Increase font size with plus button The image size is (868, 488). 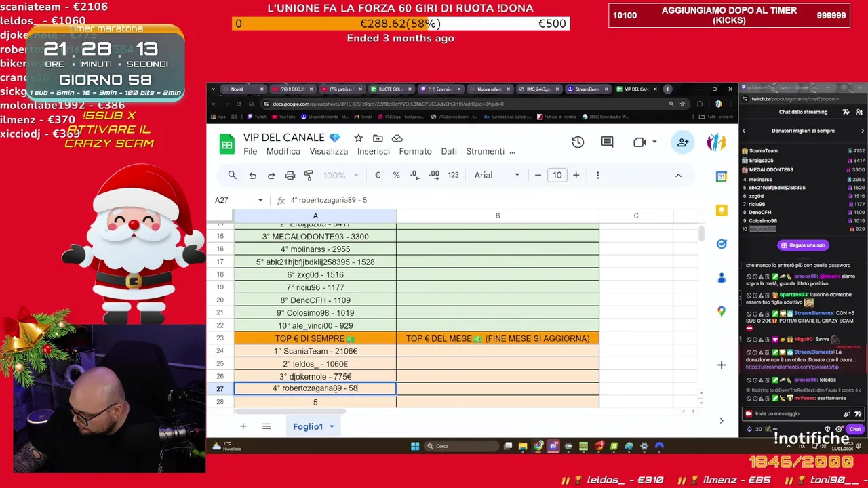[x=576, y=175]
